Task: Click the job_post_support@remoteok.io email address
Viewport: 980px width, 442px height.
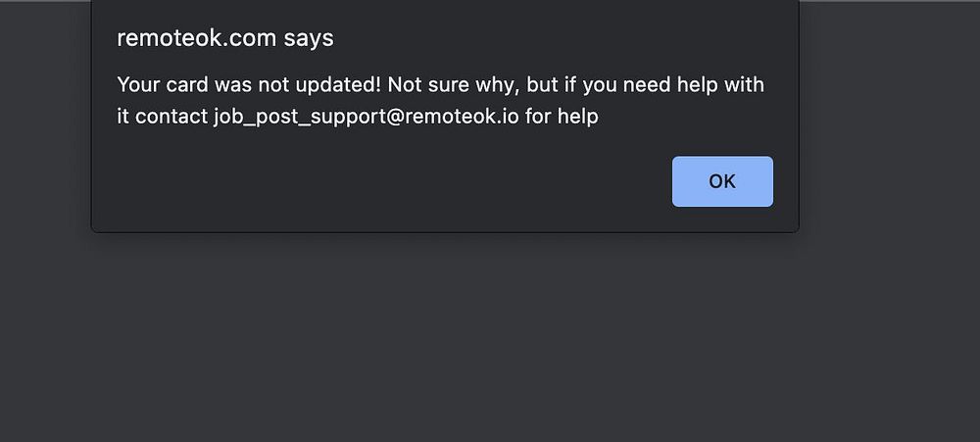Action: click(x=367, y=117)
